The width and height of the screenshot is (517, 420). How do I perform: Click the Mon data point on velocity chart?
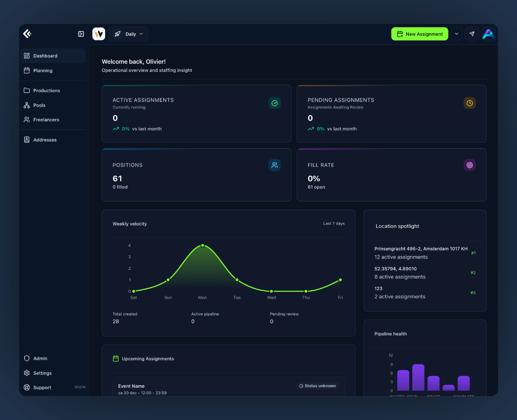click(x=203, y=246)
